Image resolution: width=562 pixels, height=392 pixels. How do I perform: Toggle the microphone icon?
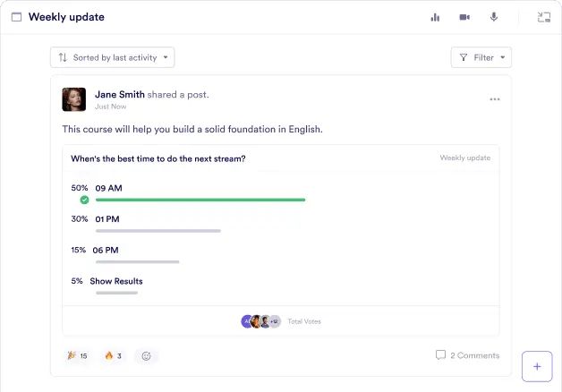(493, 17)
